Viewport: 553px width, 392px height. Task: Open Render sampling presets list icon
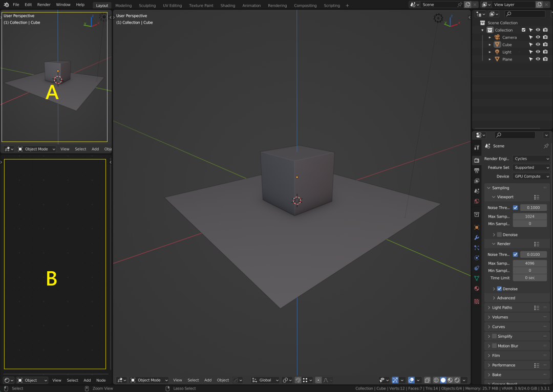click(x=537, y=244)
